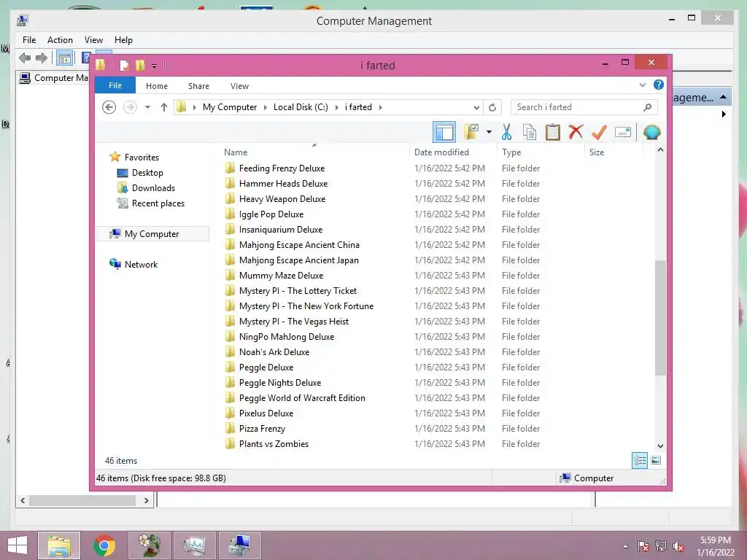The image size is (747, 560).
Task: Sort by Date modified column header
Action: pyautogui.click(x=441, y=152)
